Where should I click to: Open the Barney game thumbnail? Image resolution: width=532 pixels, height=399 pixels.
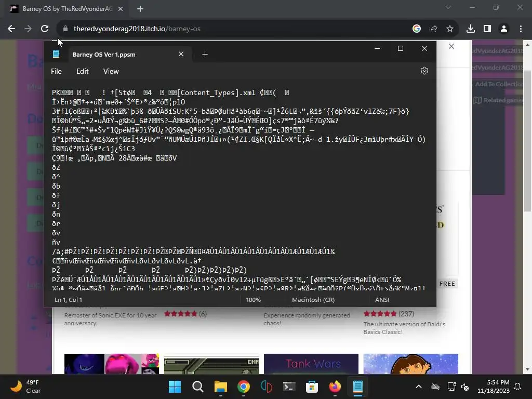click(x=112, y=364)
